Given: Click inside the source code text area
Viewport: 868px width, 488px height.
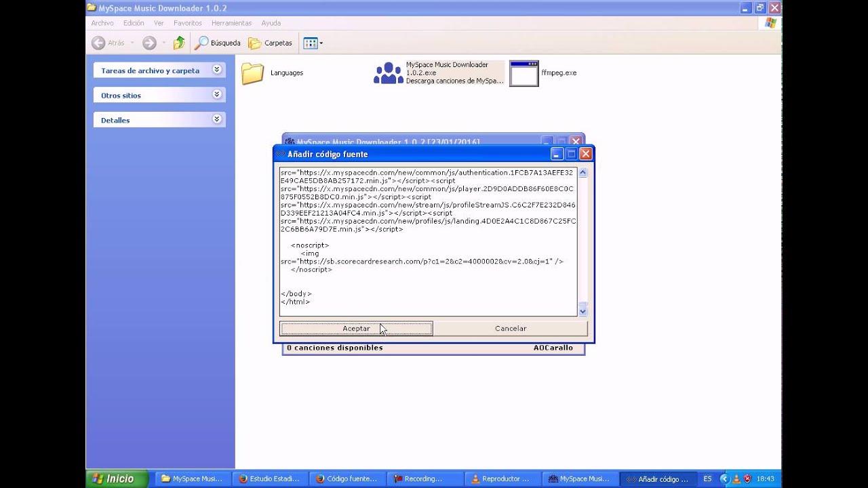Looking at the screenshot, I should click(428, 241).
